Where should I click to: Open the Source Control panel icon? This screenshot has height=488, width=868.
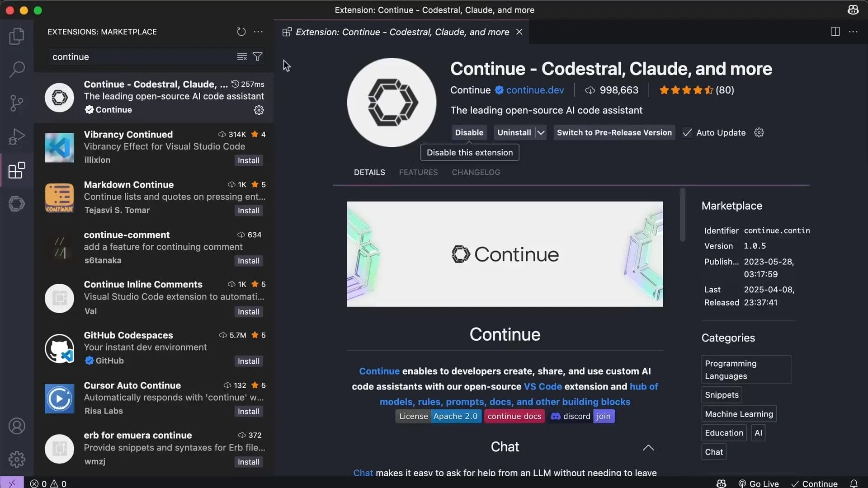coord(17,103)
